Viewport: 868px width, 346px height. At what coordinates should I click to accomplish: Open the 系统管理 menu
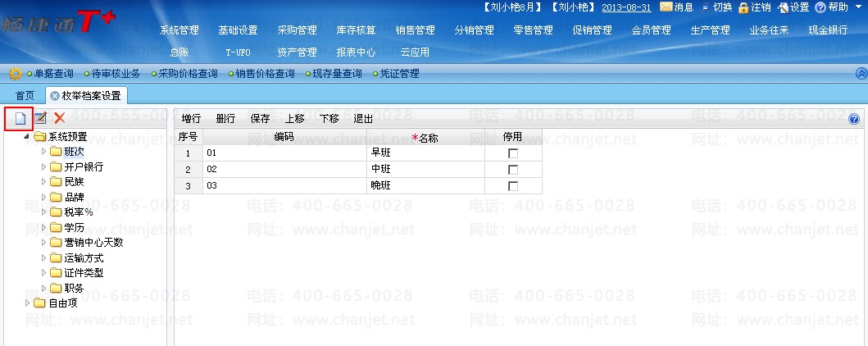(180, 30)
